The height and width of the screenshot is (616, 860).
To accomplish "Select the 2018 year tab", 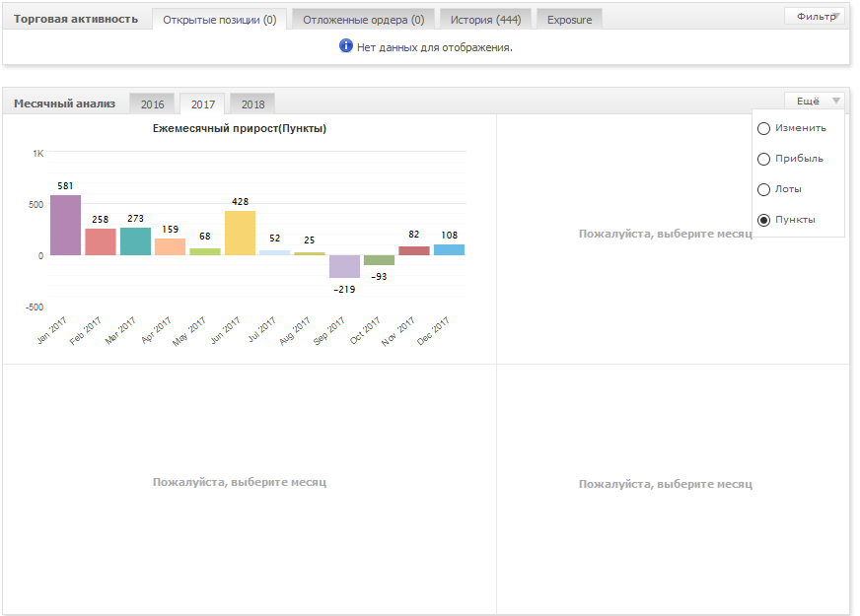I will click(252, 104).
